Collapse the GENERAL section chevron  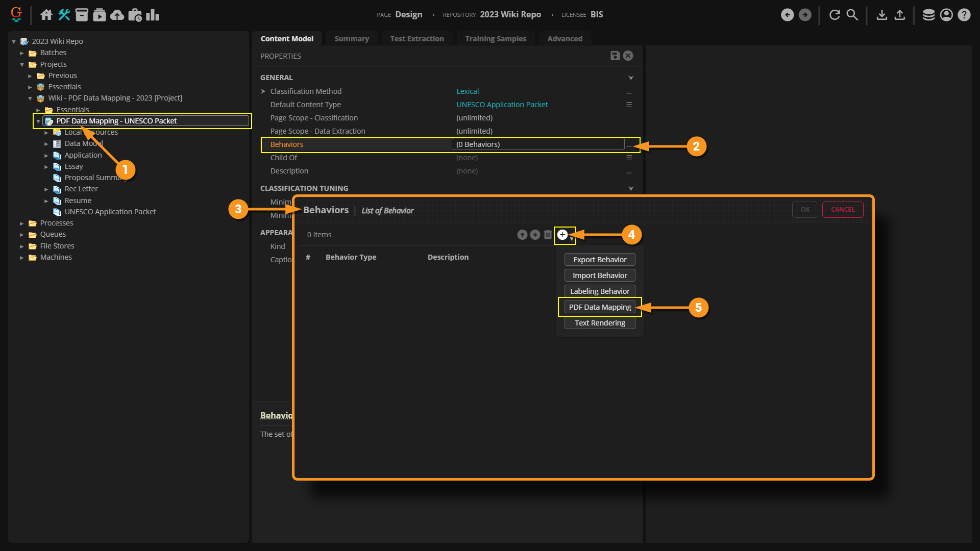(x=631, y=78)
